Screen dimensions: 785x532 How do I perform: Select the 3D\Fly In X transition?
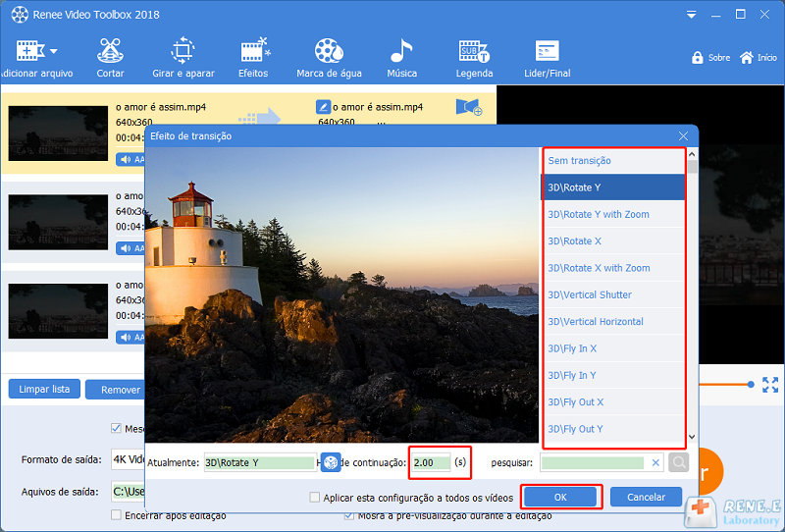pyautogui.click(x=612, y=348)
